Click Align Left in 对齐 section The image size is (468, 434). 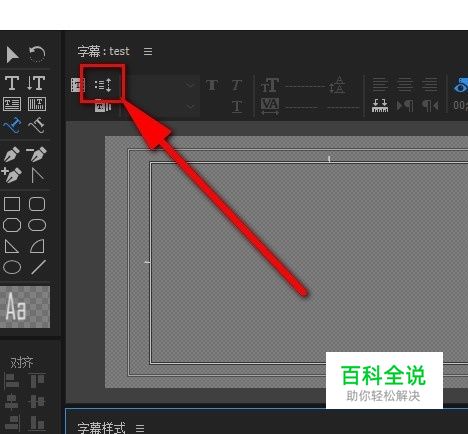coord(11,381)
